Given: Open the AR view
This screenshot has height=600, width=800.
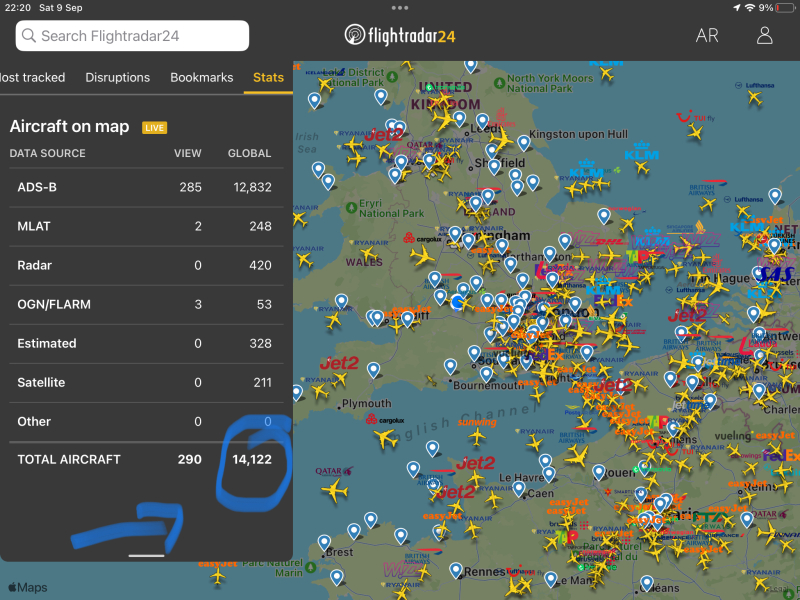Looking at the screenshot, I should 707,36.
